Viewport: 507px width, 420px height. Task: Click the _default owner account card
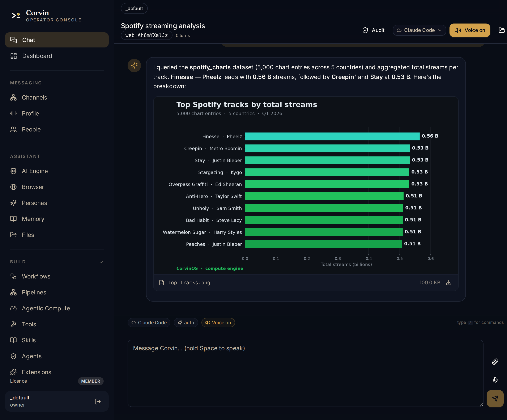(x=57, y=401)
